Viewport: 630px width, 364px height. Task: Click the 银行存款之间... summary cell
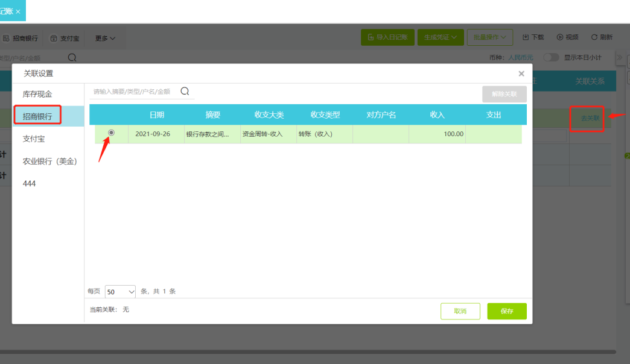coord(212,134)
